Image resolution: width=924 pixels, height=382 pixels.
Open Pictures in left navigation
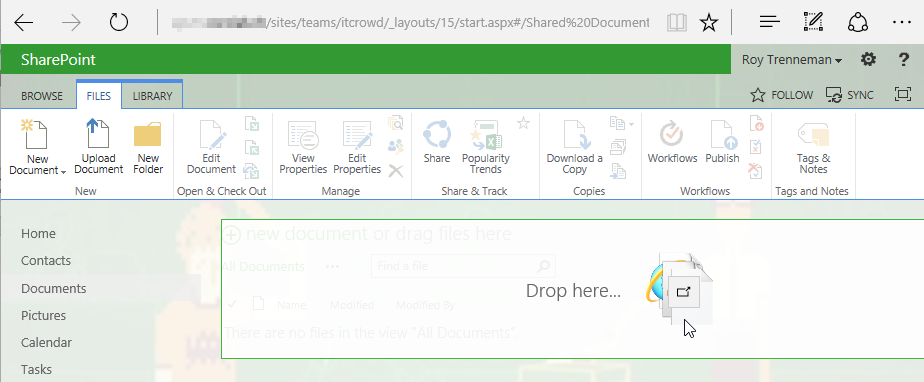click(44, 315)
